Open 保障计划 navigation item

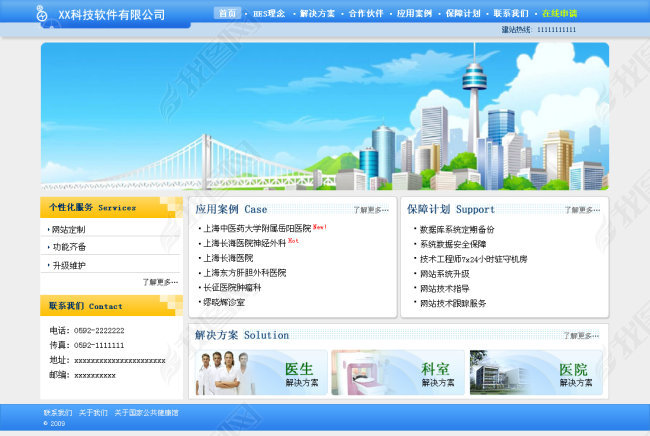pos(463,13)
